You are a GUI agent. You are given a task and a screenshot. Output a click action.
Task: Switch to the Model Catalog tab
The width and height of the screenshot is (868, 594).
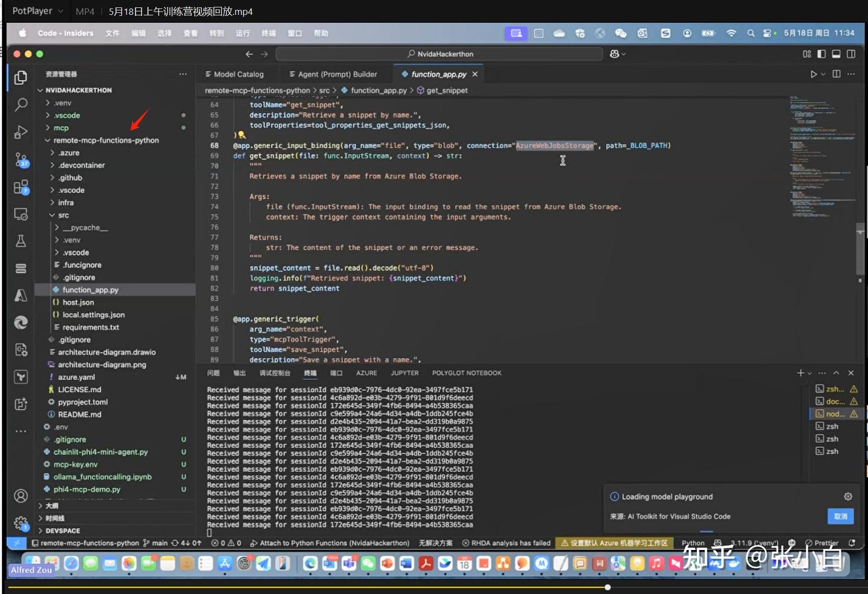(238, 74)
